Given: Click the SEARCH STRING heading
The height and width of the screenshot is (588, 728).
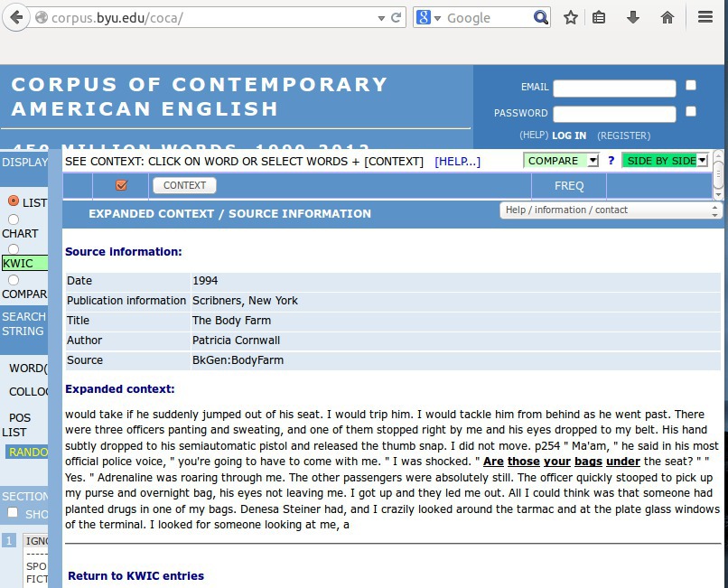Looking at the screenshot, I should point(23,323).
